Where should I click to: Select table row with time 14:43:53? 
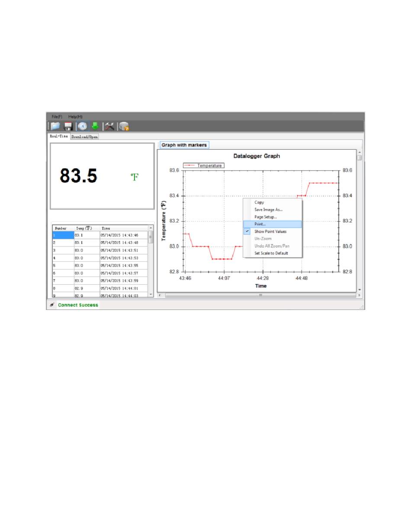click(100, 258)
